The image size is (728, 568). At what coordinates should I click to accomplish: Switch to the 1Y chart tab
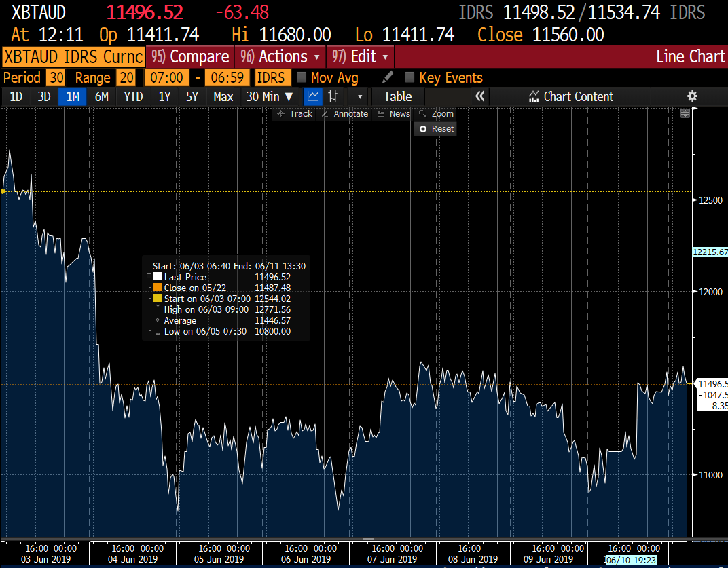pyautogui.click(x=164, y=96)
